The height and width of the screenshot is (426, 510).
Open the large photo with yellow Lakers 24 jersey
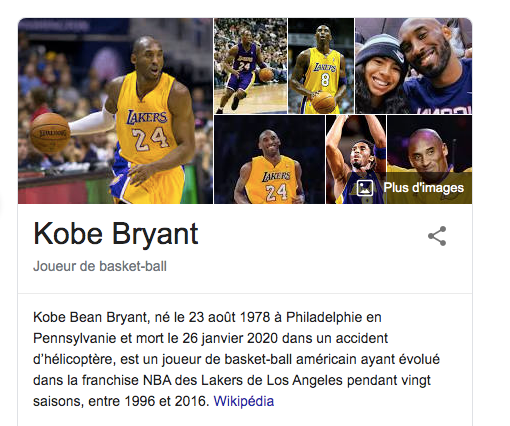115,111
